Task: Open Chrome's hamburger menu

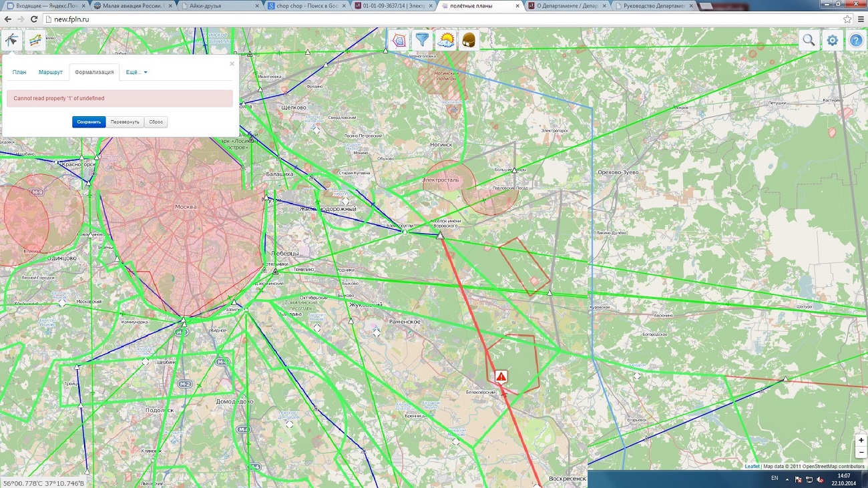Action: point(859,19)
